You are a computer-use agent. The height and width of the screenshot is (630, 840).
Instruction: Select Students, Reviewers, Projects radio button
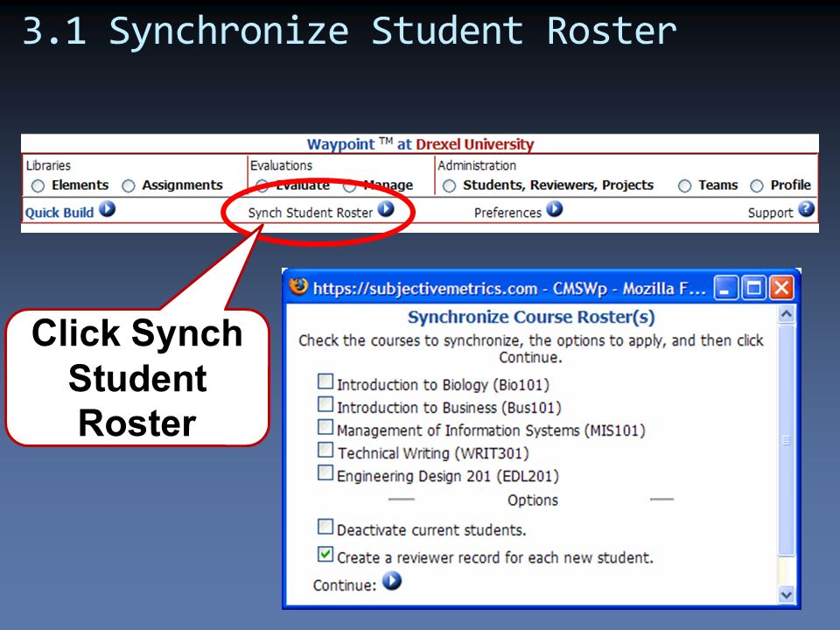(450, 185)
